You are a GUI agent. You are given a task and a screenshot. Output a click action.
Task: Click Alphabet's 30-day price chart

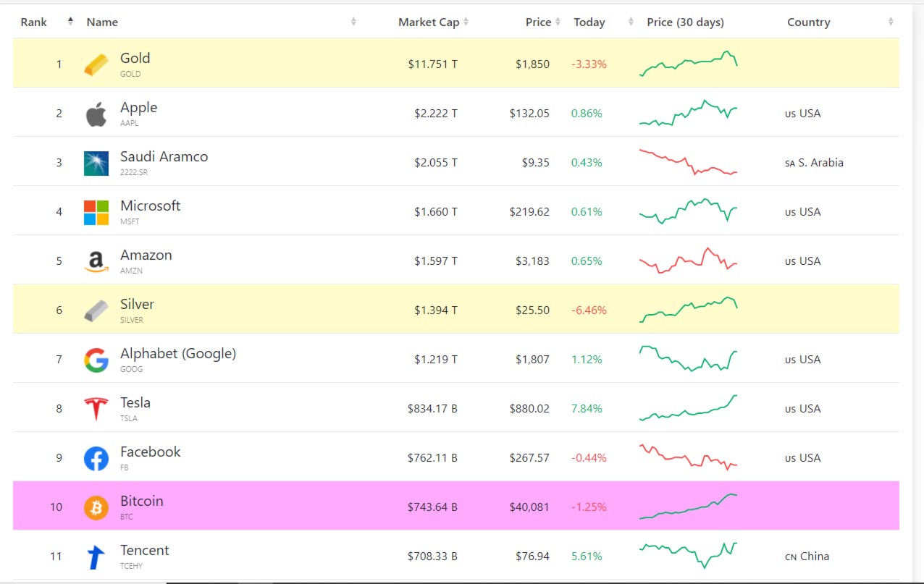688,359
